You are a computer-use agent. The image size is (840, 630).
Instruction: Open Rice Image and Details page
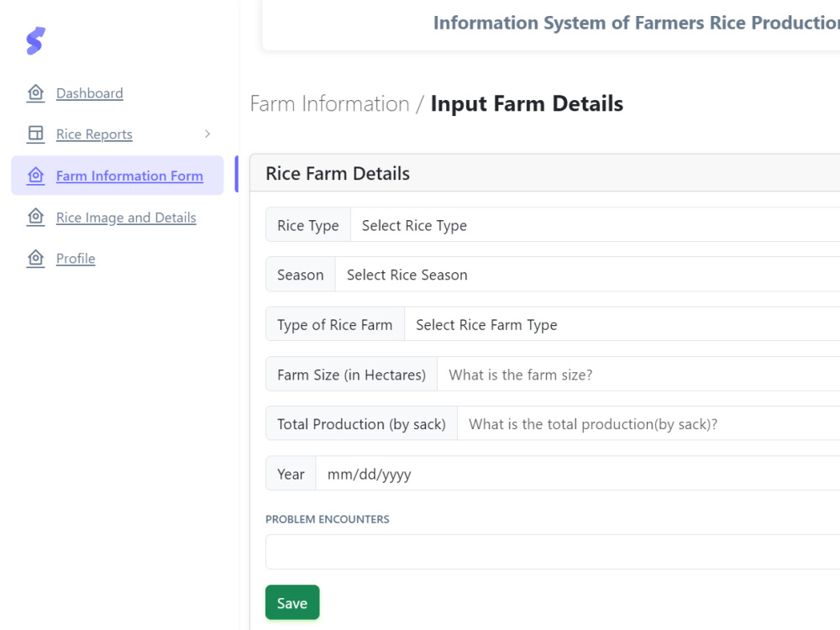(126, 218)
